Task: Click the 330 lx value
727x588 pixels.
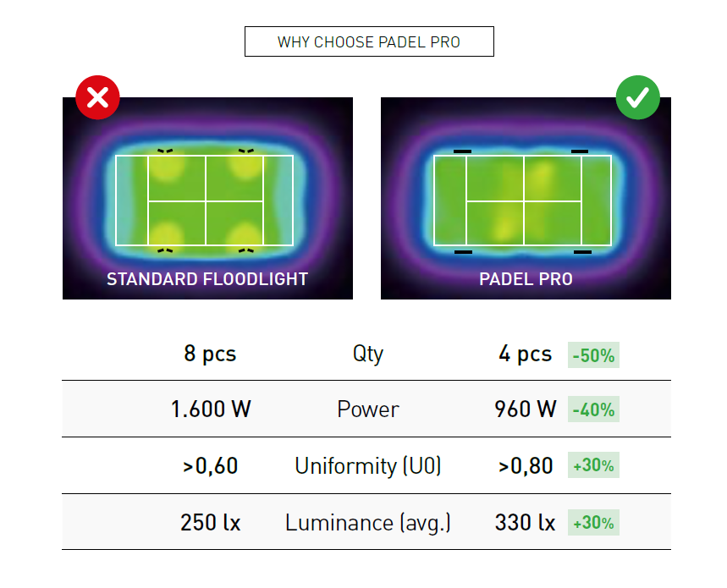Action: pyautogui.click(x=526, y=523)
